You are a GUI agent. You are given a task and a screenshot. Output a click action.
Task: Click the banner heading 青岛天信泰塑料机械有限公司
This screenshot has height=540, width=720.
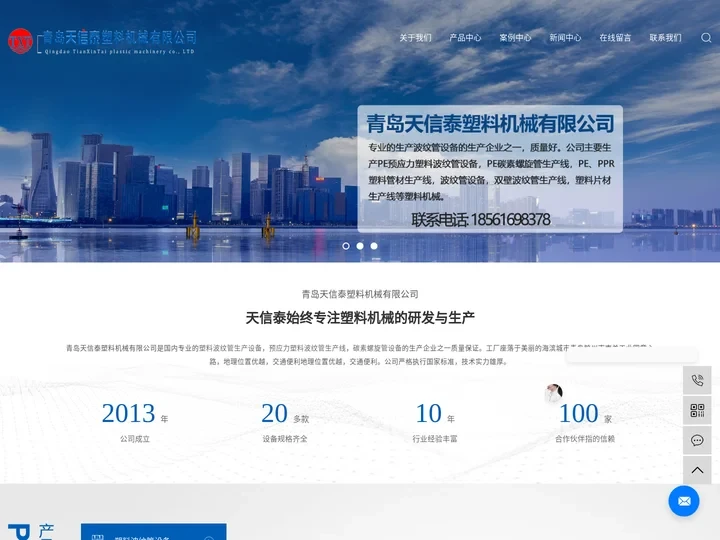[x=490, y=124]
